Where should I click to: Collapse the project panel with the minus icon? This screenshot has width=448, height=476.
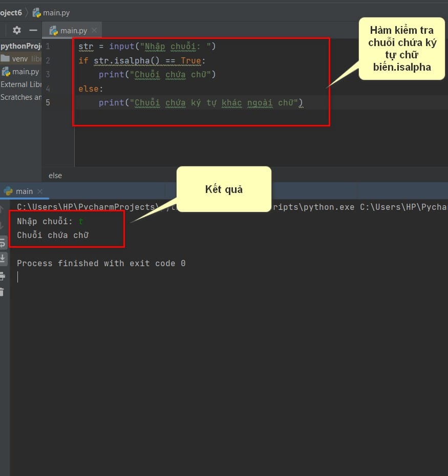pos(33,30)
